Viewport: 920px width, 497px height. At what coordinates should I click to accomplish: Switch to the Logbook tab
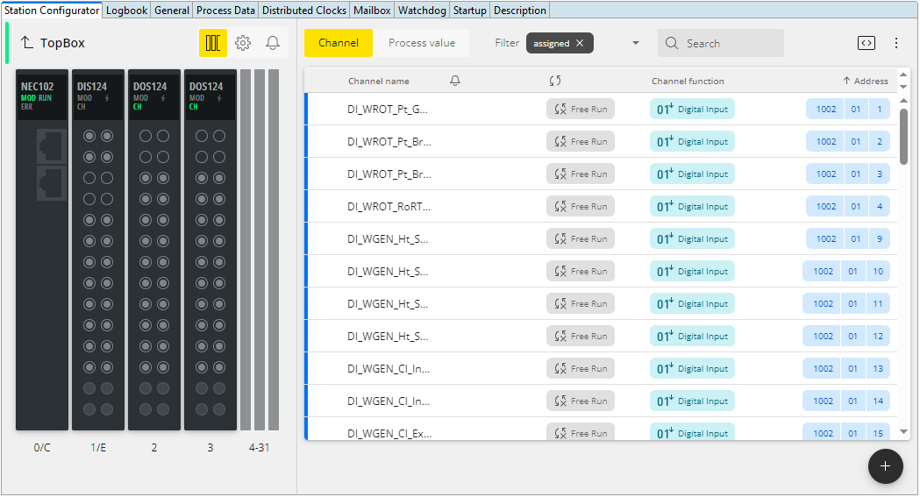click(127, 10)
